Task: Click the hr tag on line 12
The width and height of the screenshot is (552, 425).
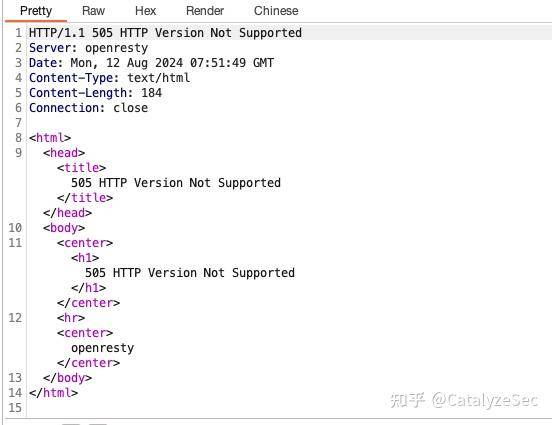Action: click(x=71, y=318)
